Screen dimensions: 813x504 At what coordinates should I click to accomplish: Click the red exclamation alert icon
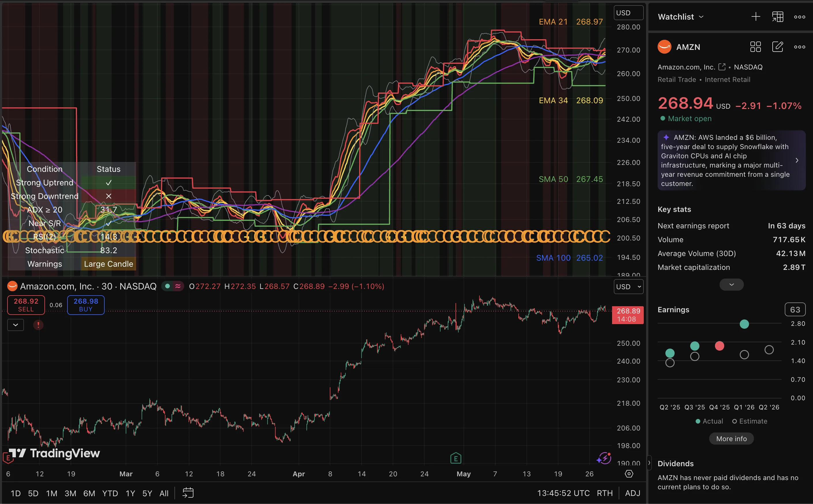(38, 325)
